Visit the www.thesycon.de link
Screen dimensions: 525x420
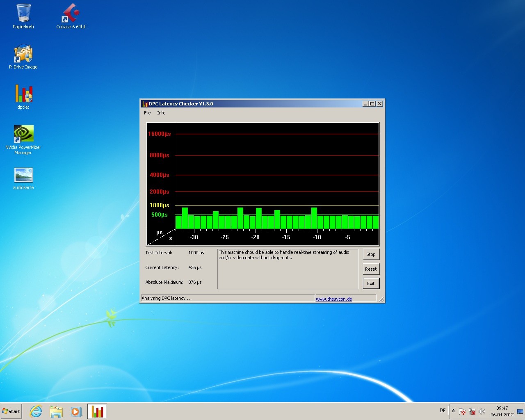click(334, 299)
